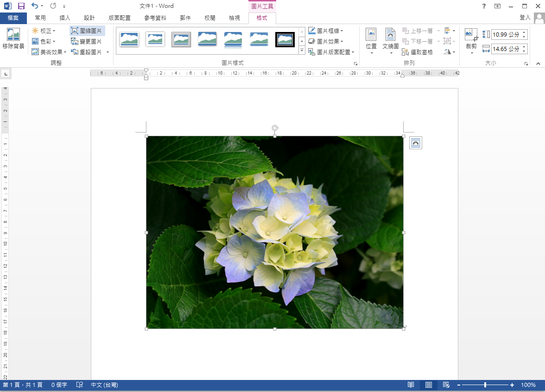
Task: Switch to the 版面配置 layout tab
Action: (x=119, y=18)
